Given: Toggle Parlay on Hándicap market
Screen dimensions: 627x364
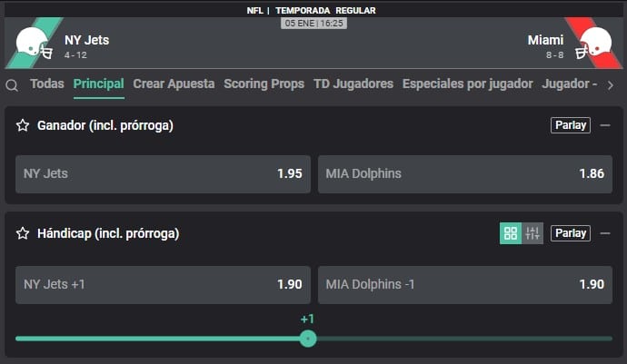Looking at the screenshot, I should point(571,233).
